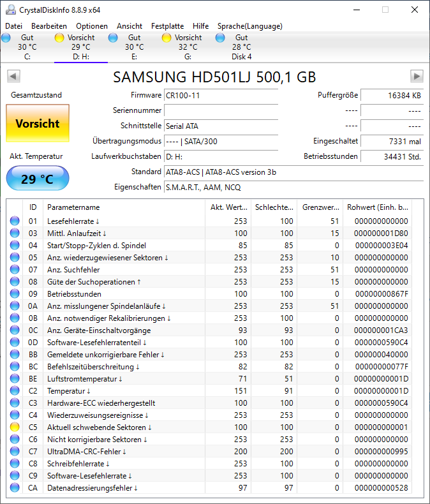Select drive E: Gut tab
This screenshot has width=430, height=504.
tap(135, 47)
